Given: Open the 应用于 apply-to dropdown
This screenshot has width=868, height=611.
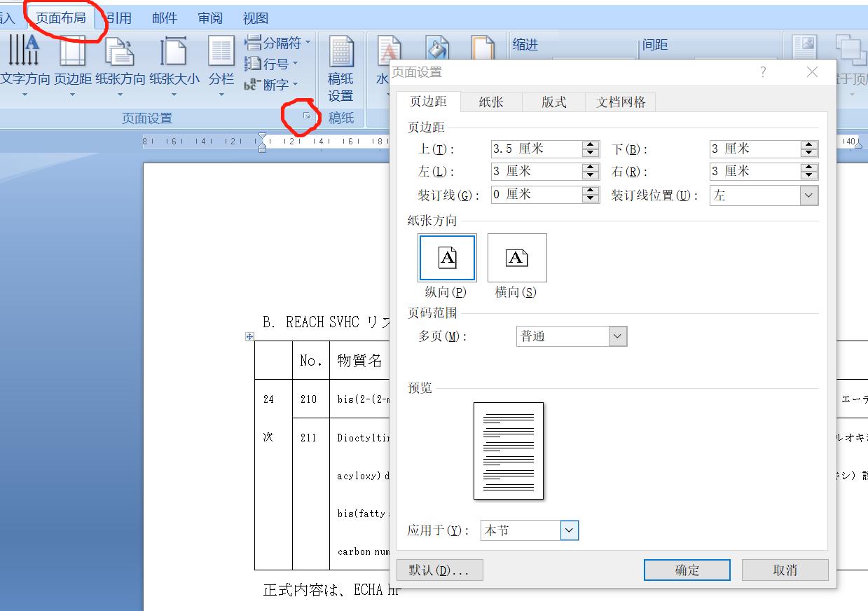Looking at the screenshot, I should tap(569, 530).
